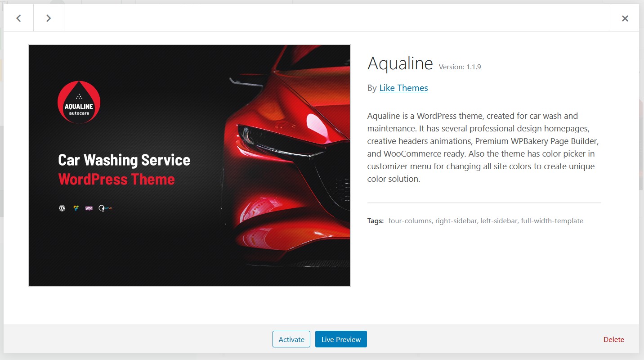Click the Aqualine autocare logo in screenshot
Viewport: 644px width, 360px height.
coord(79,102)
